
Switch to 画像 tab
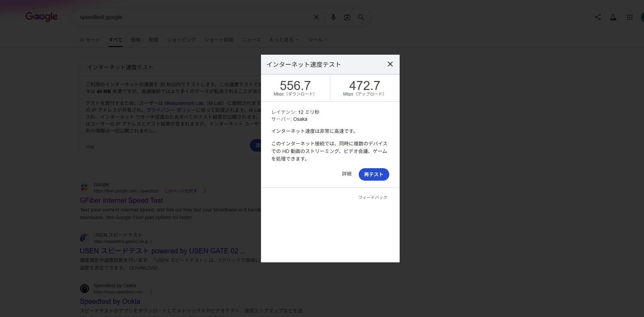pos(136,40)
